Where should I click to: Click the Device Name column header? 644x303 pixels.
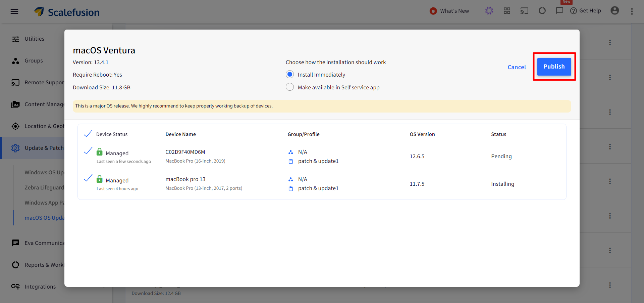[180, 134]
